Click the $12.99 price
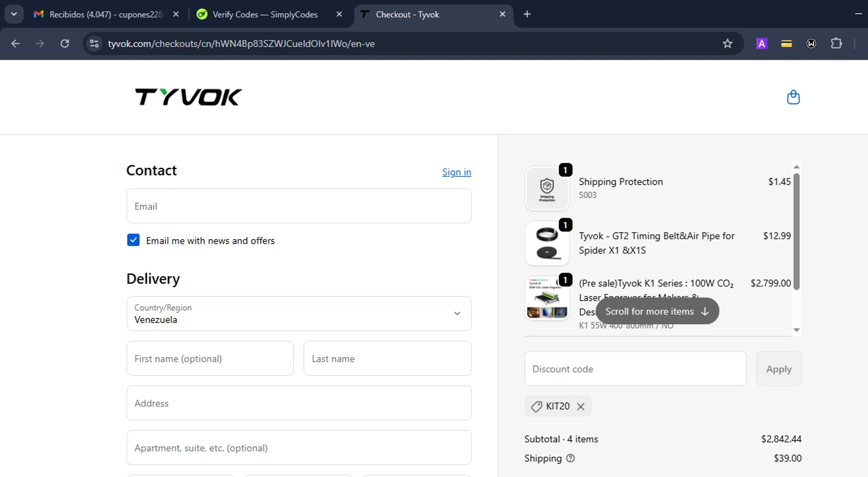 click(x=777, y=236)
